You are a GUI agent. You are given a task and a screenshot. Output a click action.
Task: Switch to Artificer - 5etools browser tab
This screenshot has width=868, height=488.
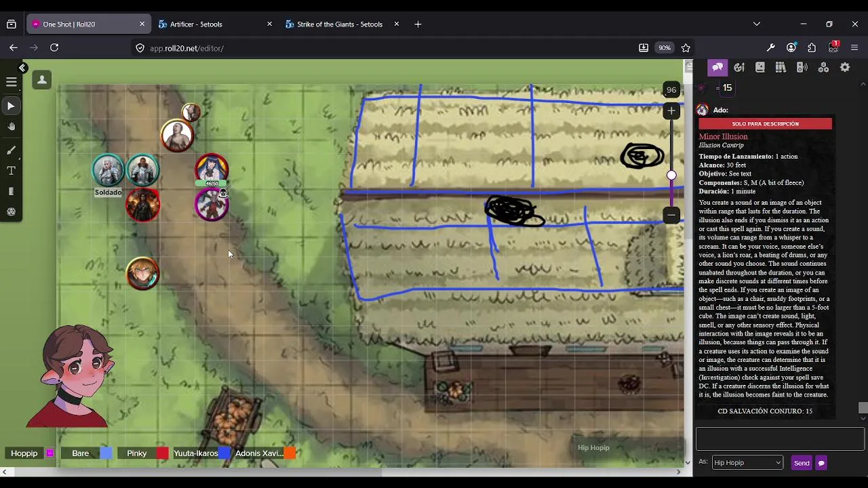click(196, 24)
